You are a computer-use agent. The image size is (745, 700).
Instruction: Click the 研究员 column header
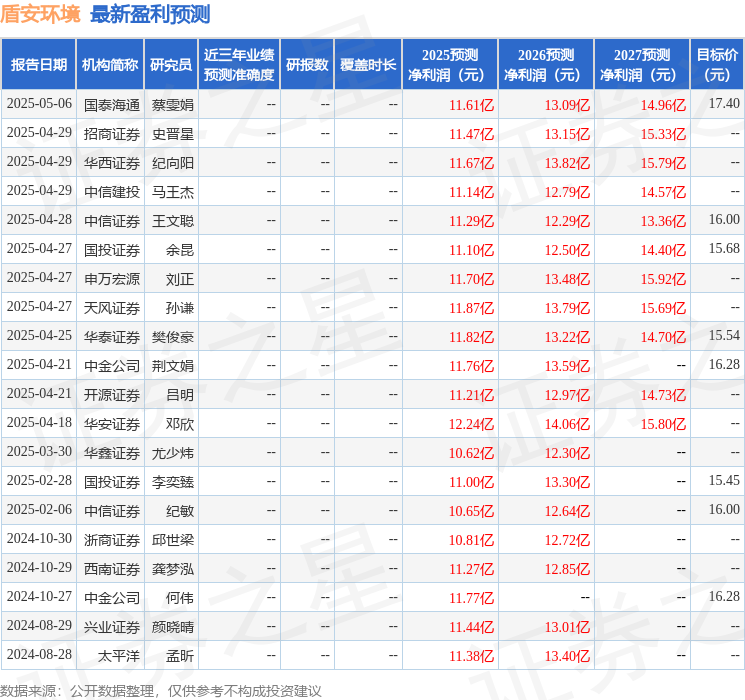(171, 65)
